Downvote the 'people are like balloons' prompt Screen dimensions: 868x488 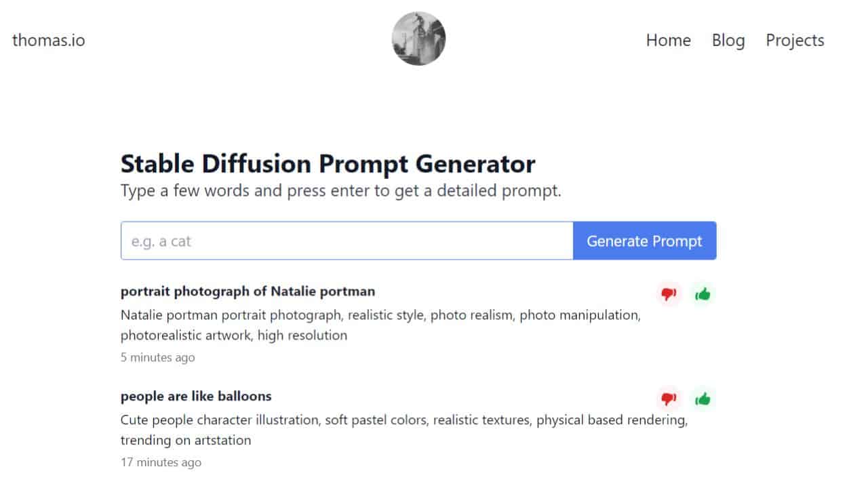coord(669,399)
